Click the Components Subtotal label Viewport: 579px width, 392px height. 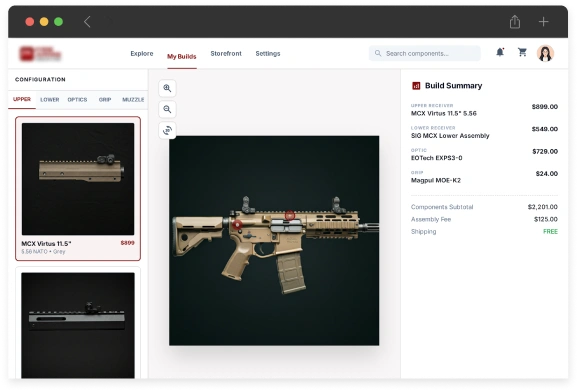click(x=442, y=207)
